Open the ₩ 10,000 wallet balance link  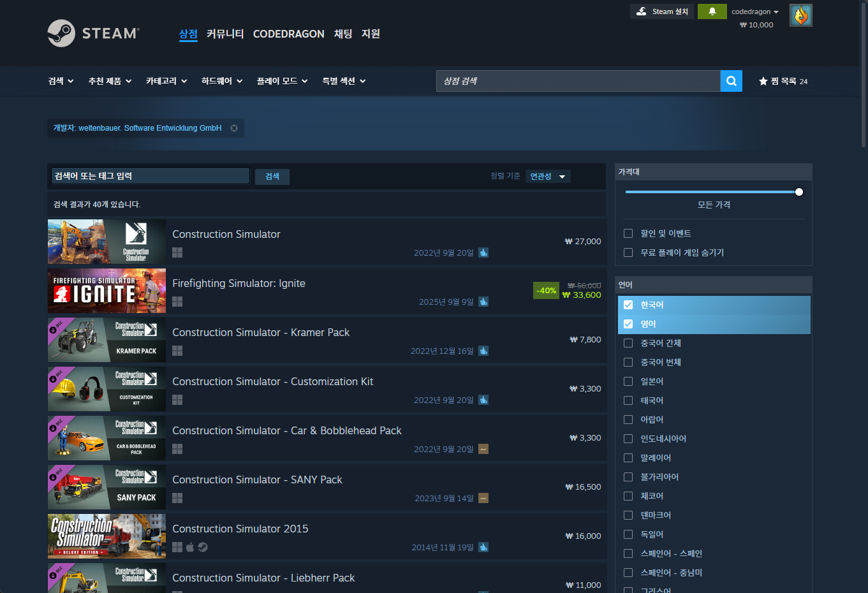click(756, 25)
